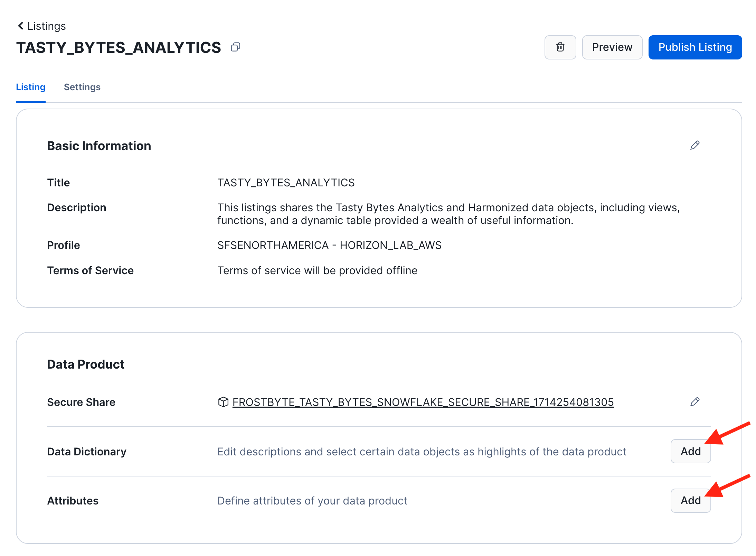Viewport: 756px width, 556px height.
Task: Click the back chevron next to Listings
Action: pyautogui.click(x=21, y=26)
